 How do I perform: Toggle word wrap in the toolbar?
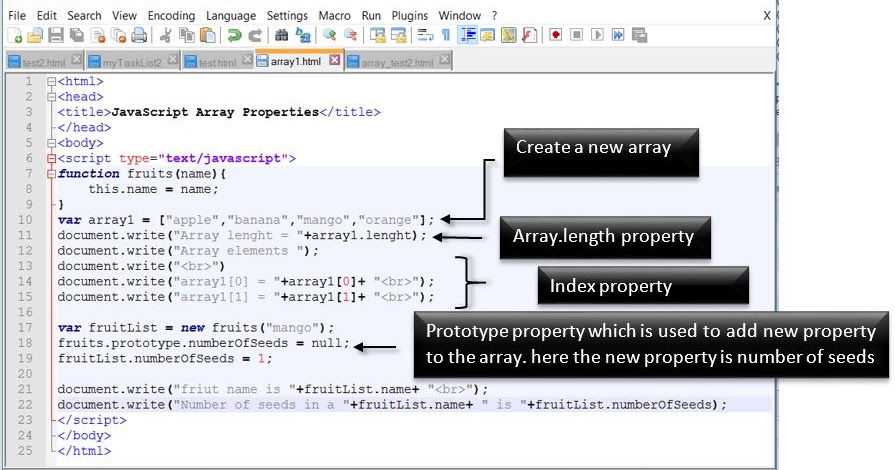425,35
